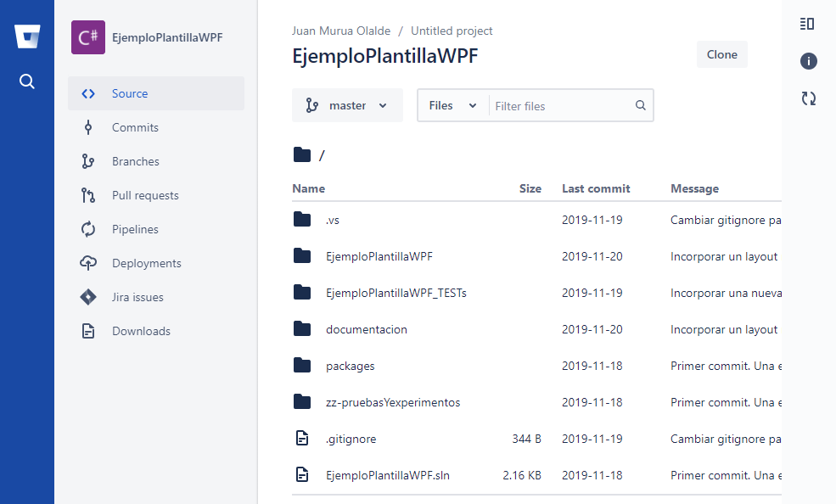
Task: Click the branch icon on the master selector
Action: coord(311,105)
